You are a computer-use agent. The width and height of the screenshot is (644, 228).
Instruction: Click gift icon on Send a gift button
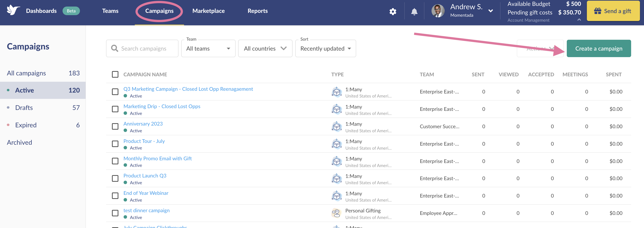coord(597,11)
